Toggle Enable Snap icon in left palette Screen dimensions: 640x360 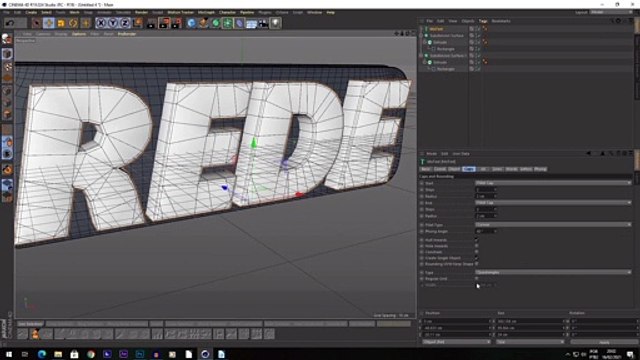[7, 169]
